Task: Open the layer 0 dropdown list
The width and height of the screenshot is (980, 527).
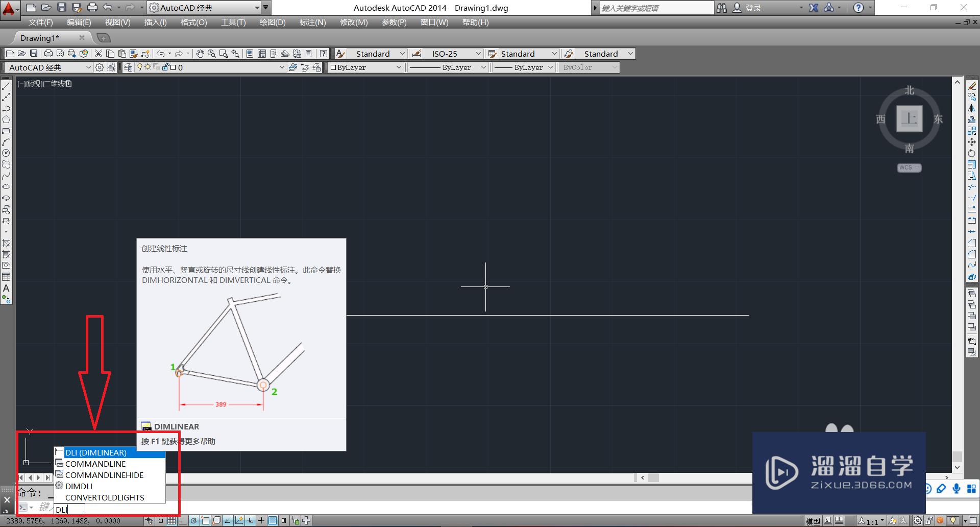Action: coord(281,67)
